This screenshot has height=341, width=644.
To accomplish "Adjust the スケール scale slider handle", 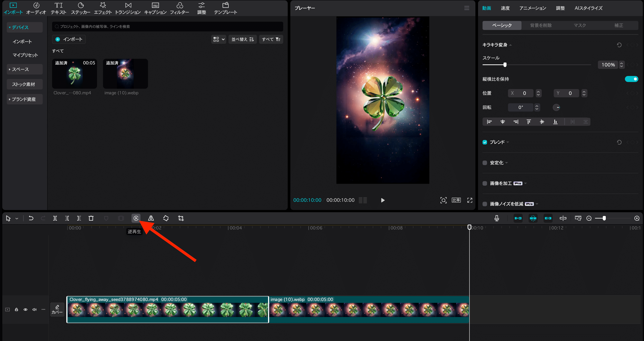I will click(x=505, y=65).
